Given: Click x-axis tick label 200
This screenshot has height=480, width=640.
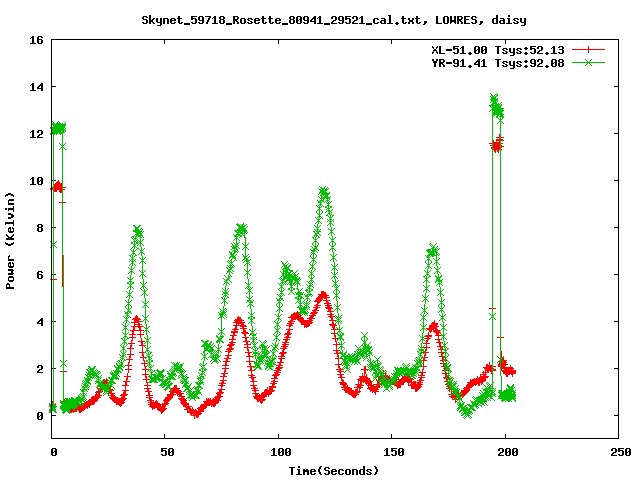Looking at the screenshot, I should 508,452.
